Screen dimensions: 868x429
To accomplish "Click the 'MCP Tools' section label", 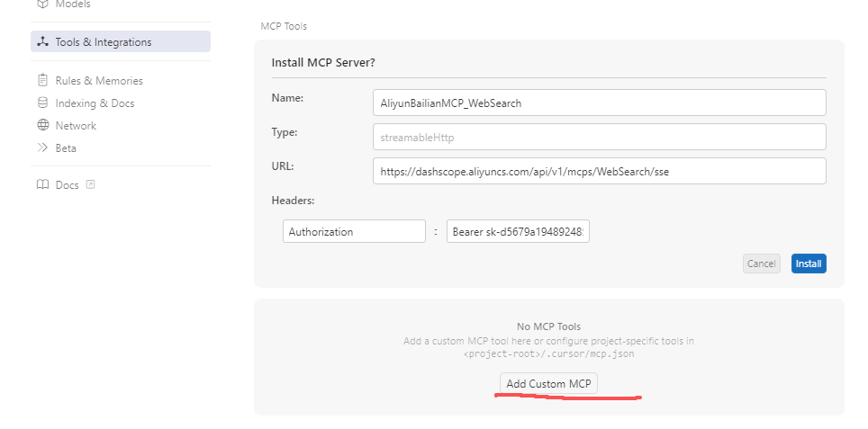I will 284,26.
